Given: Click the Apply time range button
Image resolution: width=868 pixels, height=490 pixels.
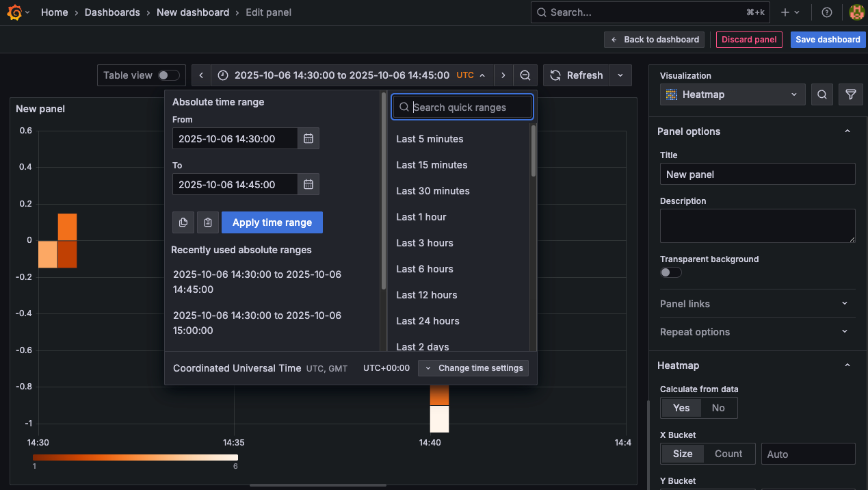Looking at the screenshot, I should pos(272,222).
